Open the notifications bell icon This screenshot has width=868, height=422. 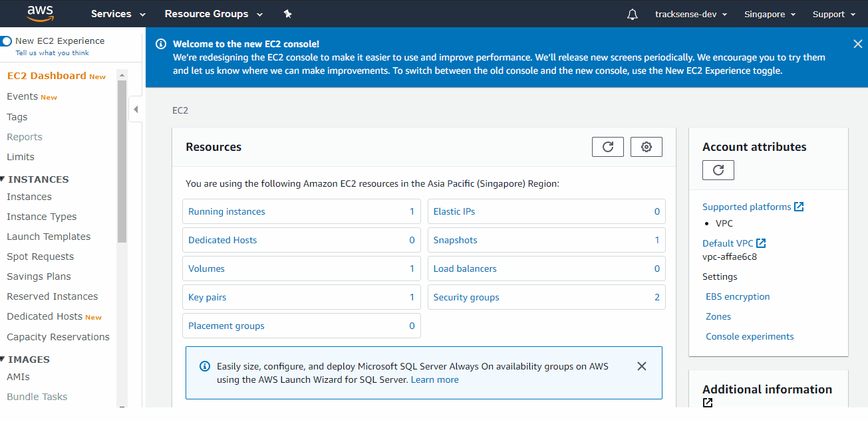click(x=633, y=15)
